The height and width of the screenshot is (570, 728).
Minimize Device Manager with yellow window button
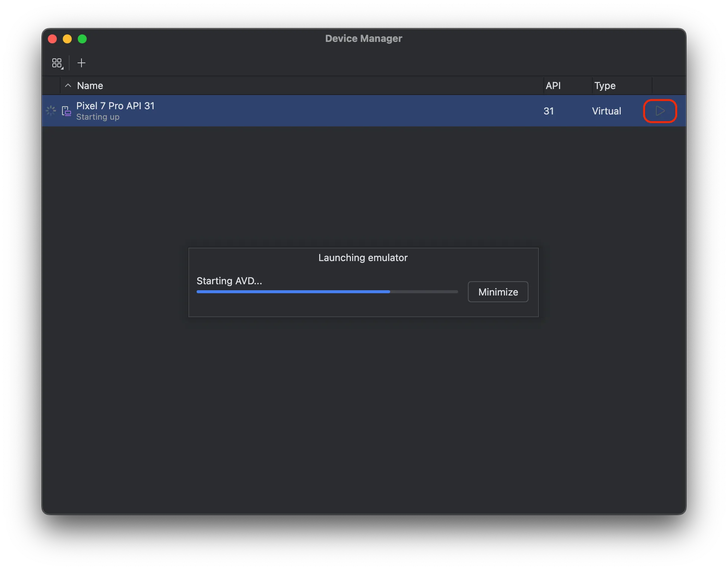pyautogui.click(x=67, y=39)
